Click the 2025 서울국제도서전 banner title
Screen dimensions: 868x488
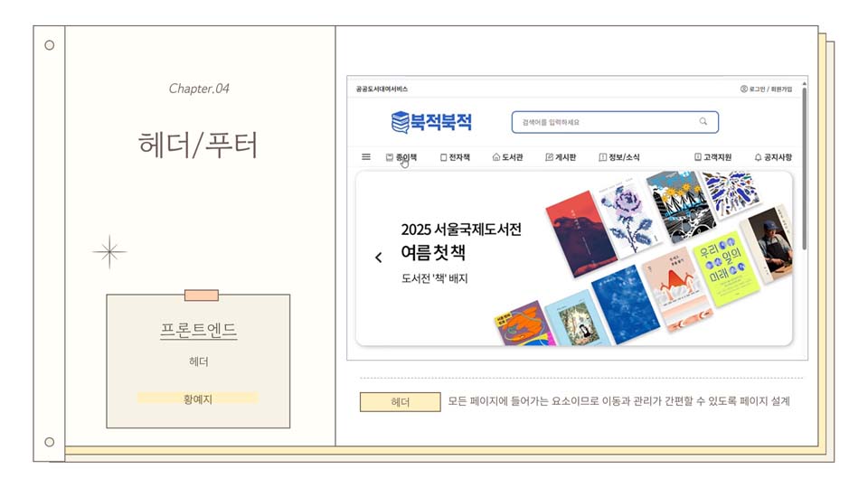coord(461,229)
